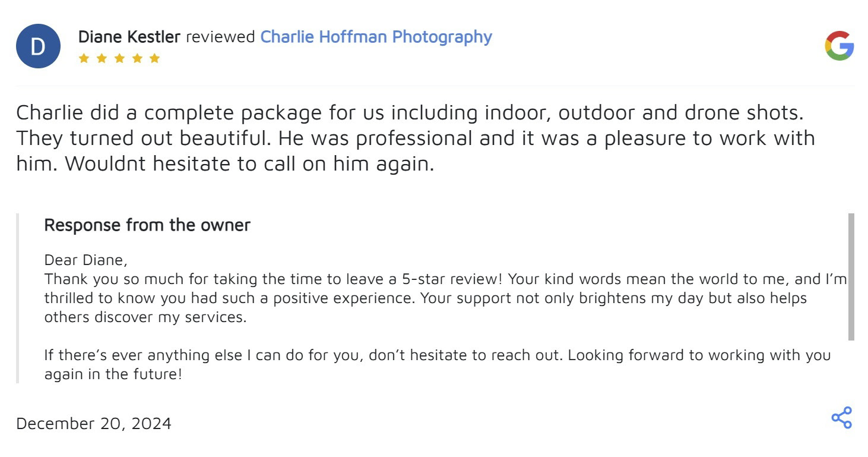Click the first star in the rating
The width and height of the screenshot is (868, 457).
click(84, 58)
